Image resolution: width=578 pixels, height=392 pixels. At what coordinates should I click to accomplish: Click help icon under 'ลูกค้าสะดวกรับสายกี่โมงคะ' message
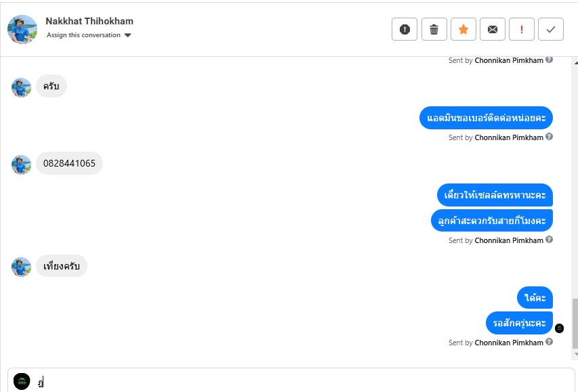tap(550, 240)
